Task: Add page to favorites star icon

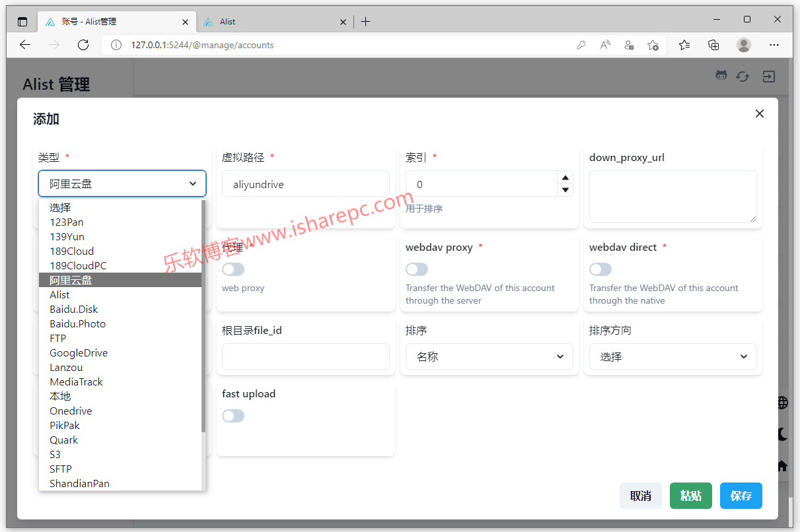Action: point(653,45)
